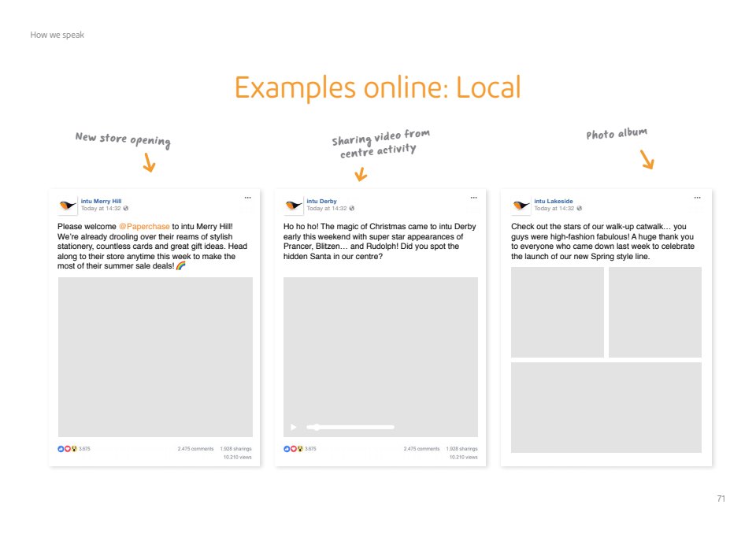Open the more options menu on Derby post
This screenshot has width=756, height=534.
[474, 198]
